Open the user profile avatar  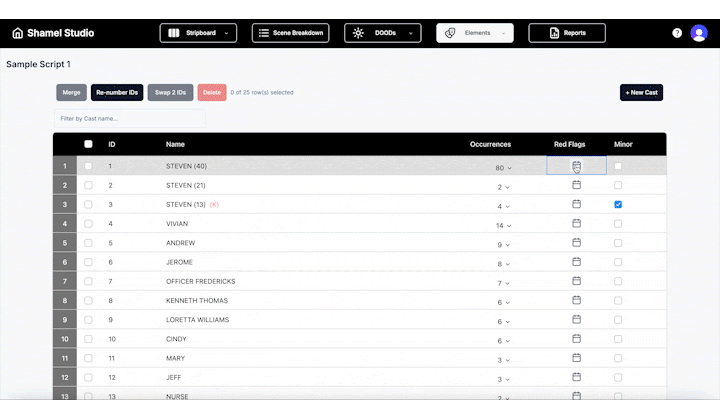click(x=699, y=33)
